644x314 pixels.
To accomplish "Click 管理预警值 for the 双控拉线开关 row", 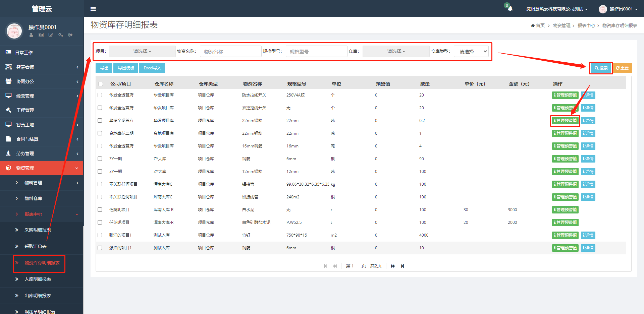I will pyautogui.click(x=565, y=108).
